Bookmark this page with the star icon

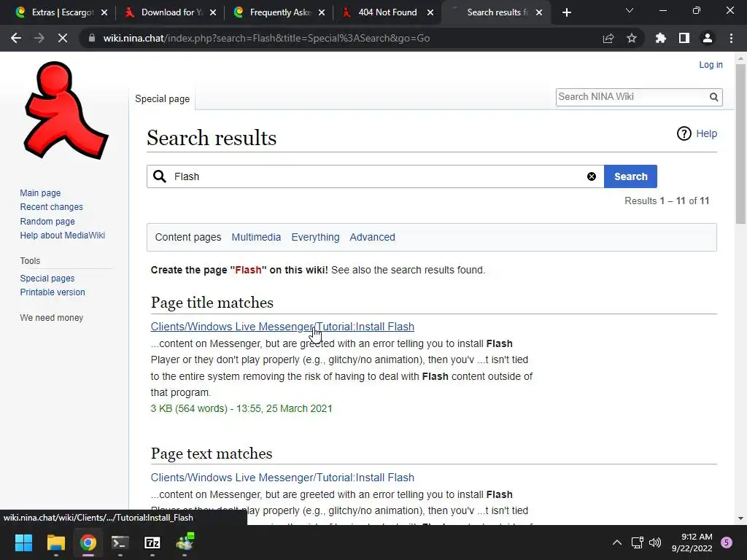(632, 38)
